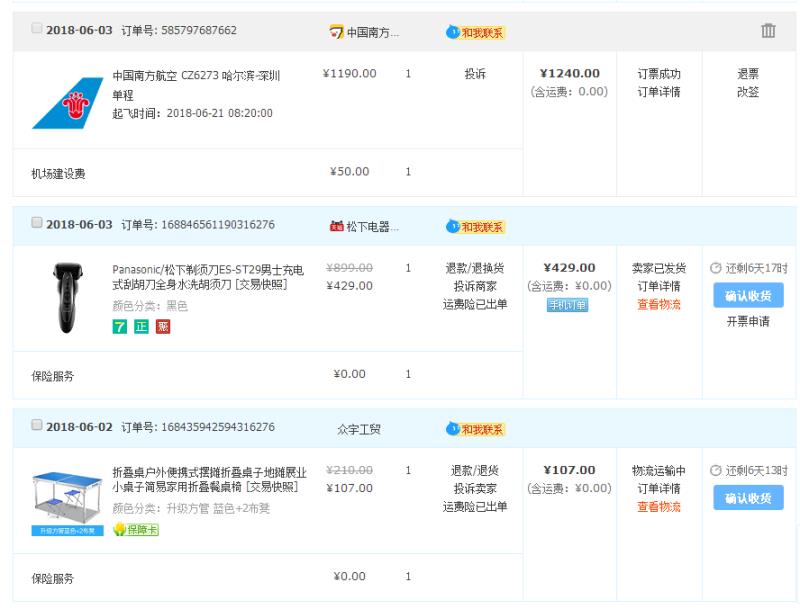Visit the 中国南方 store link
The image size is (800, 609).
point(373,33)
